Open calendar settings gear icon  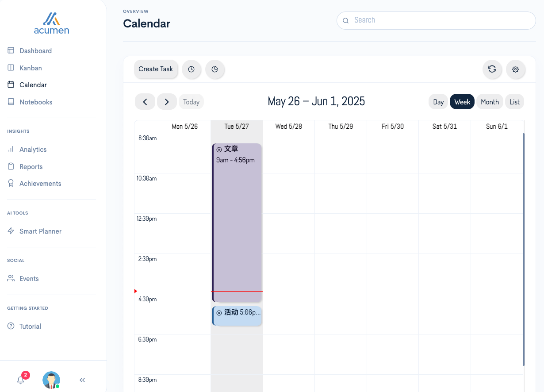(515, 69)
